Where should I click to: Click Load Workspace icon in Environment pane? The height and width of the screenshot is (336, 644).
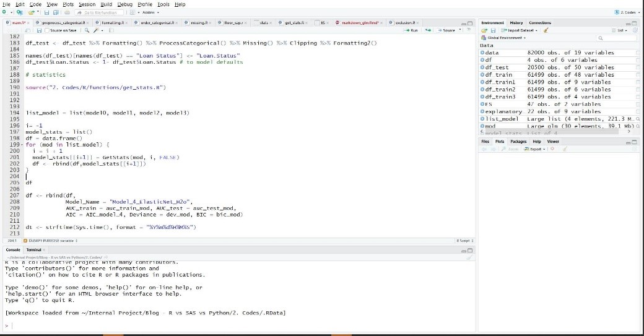point(484,30)
